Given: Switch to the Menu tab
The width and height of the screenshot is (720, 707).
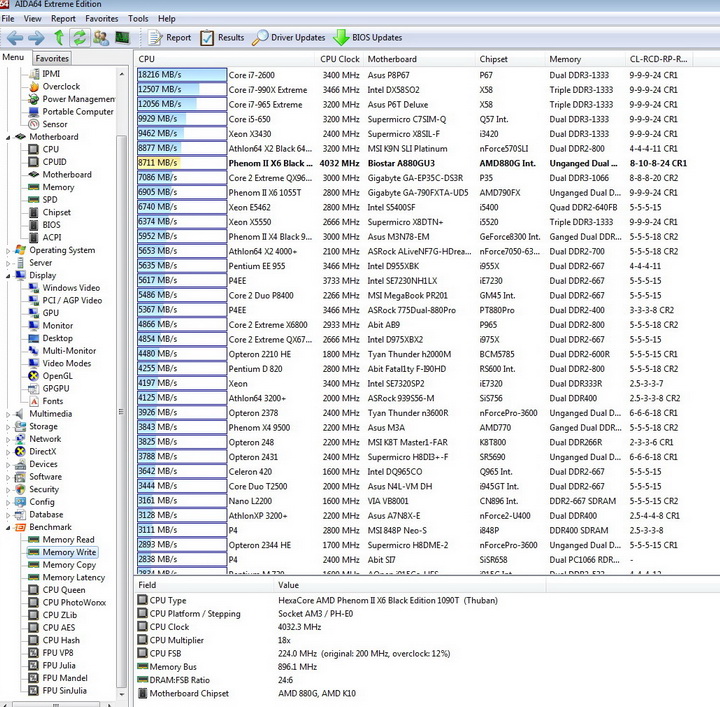Looking at the screenshot, I should click(x=13, y=57).
